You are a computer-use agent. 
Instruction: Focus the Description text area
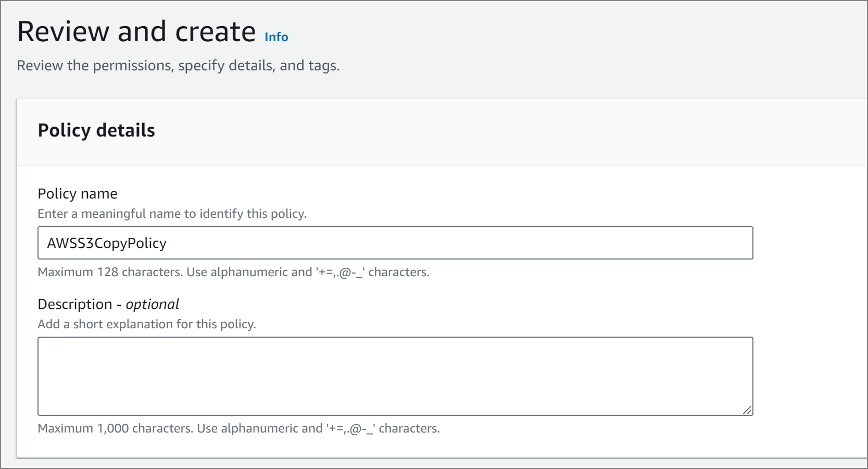tap(395, 376)
